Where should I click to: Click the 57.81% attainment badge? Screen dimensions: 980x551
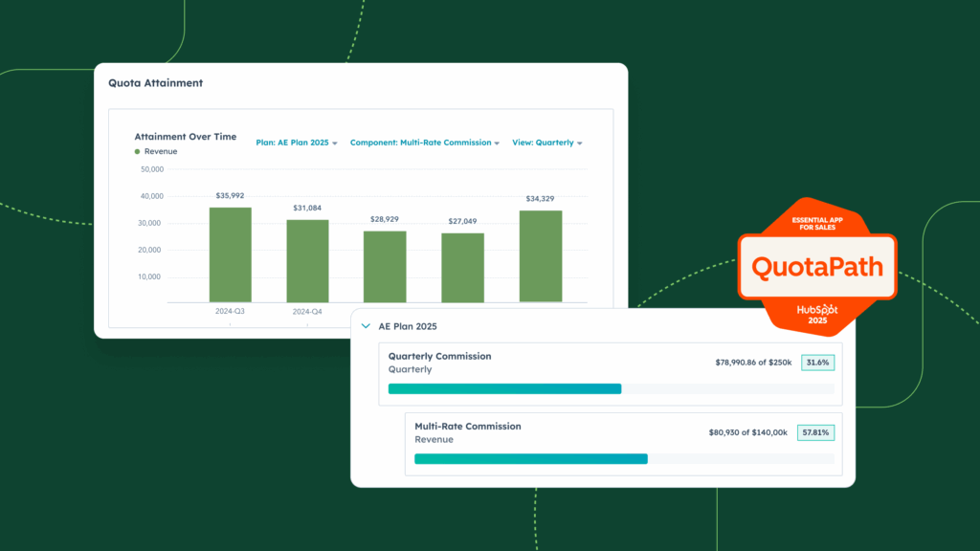pyautogui.click(x=815, y=432)
